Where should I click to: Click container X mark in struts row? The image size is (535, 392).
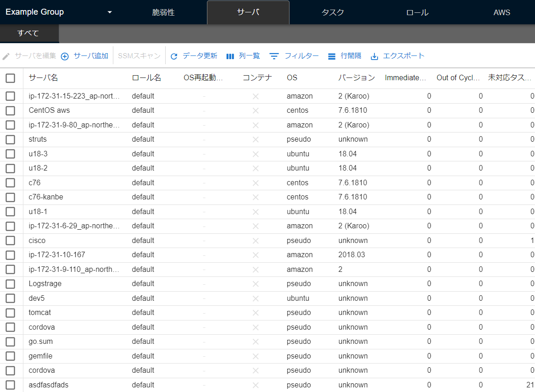256,140
